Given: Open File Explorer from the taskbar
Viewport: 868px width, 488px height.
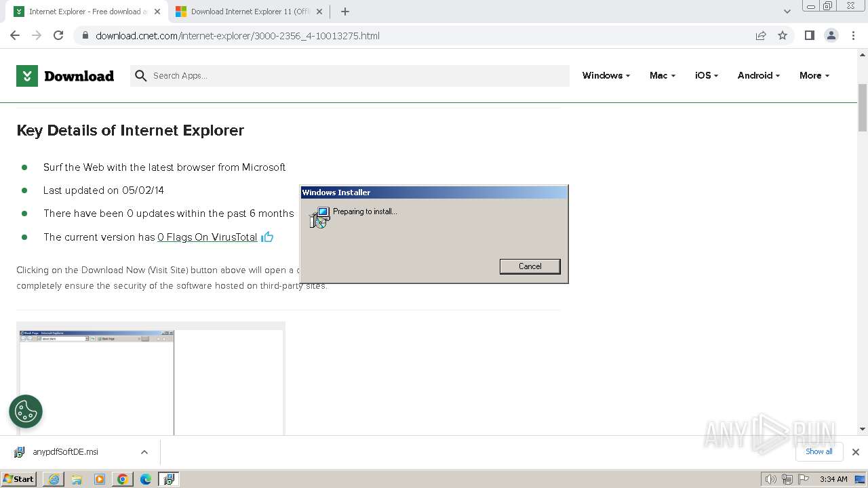Looking at the screenshot, I should [77, 479].
